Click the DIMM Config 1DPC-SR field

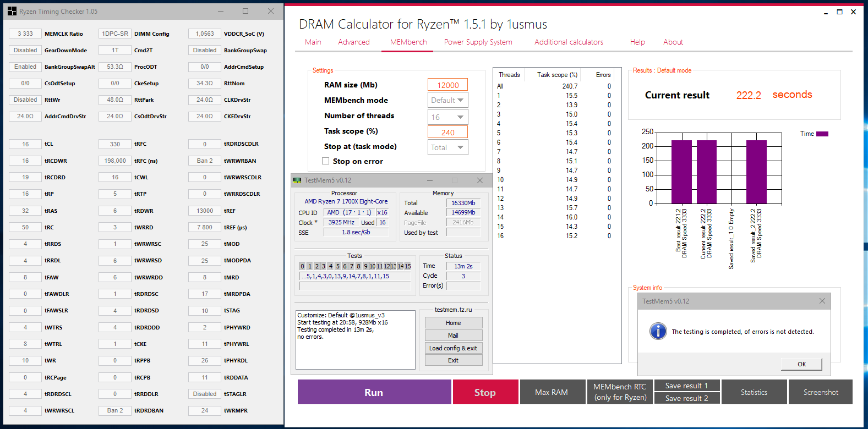pos(115,34)
